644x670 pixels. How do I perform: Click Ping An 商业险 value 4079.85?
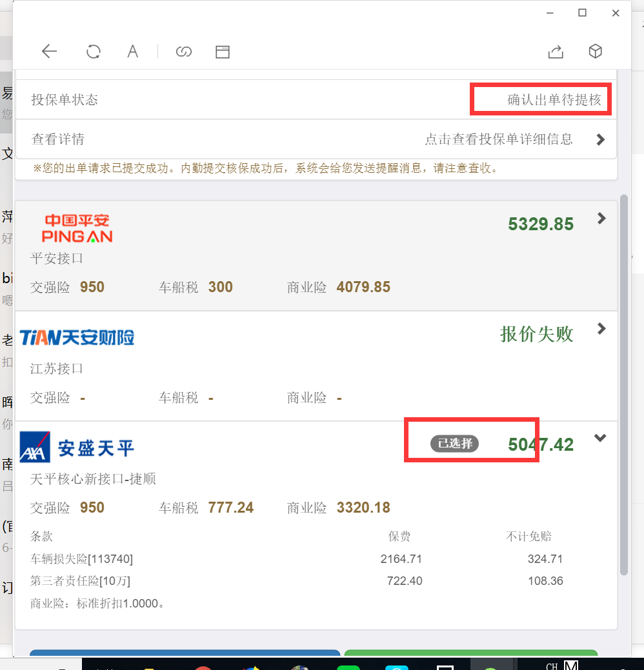[363, 287]
